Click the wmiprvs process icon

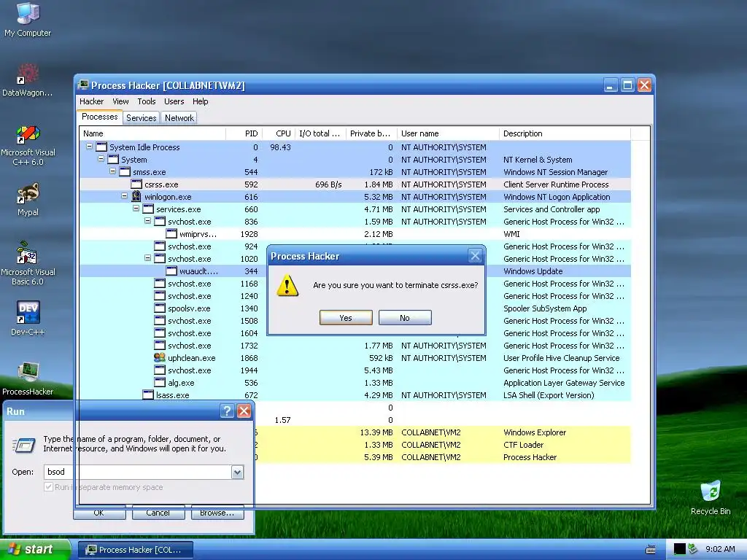tap(171, 234)
